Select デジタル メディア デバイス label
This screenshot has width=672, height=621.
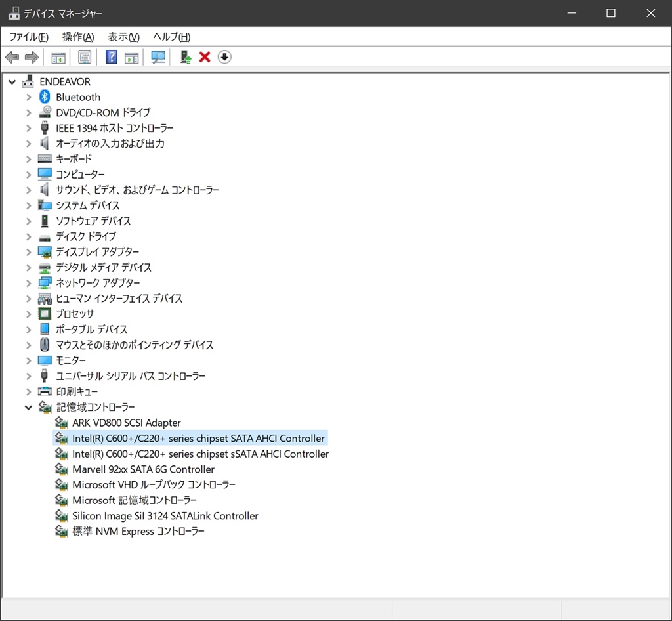click(x=104, y=267)
